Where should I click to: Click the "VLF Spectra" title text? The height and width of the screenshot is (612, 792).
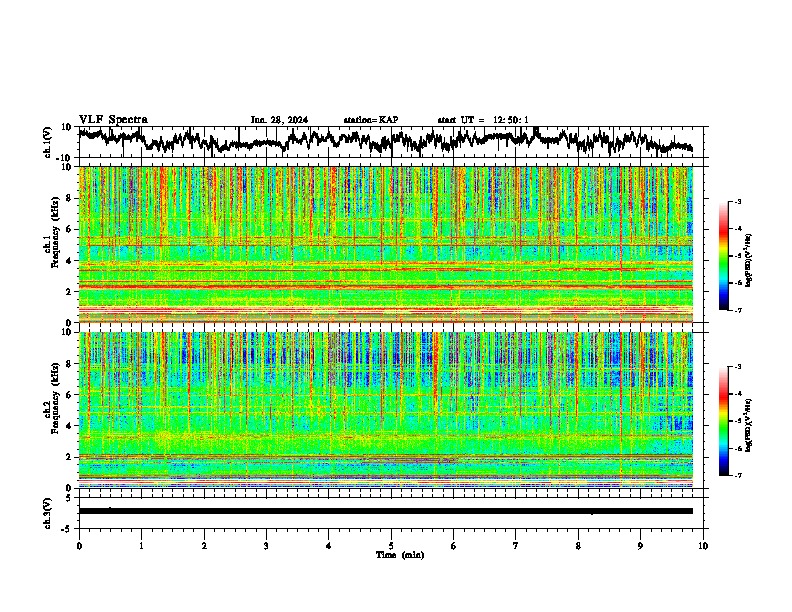pos(113,120)
